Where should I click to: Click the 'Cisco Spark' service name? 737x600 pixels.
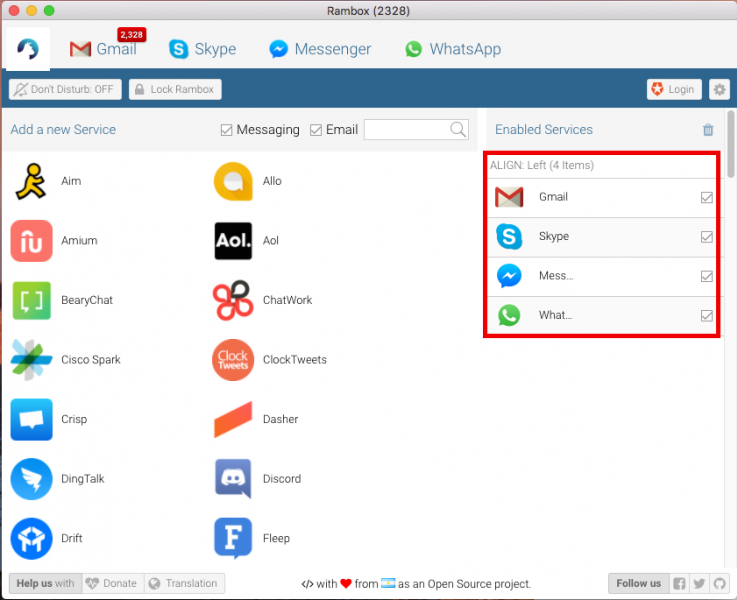(x=91, y=360)
